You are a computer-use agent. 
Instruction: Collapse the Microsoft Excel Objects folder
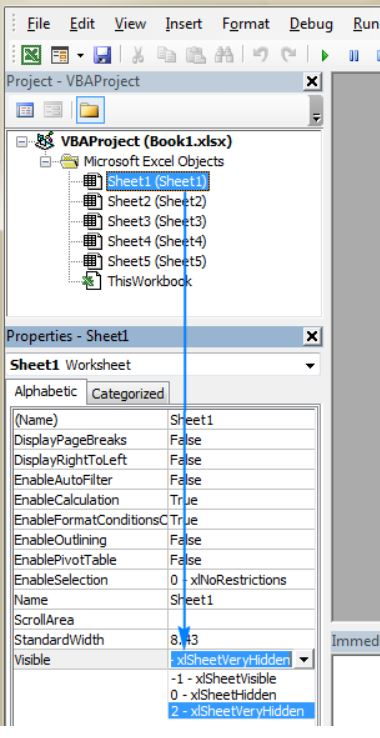click(45, 162)
